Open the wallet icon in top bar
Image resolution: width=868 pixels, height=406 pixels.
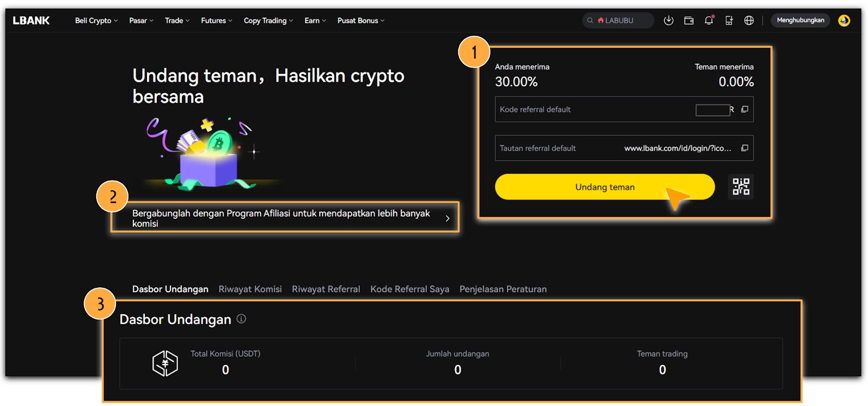[x=688, y=21]
